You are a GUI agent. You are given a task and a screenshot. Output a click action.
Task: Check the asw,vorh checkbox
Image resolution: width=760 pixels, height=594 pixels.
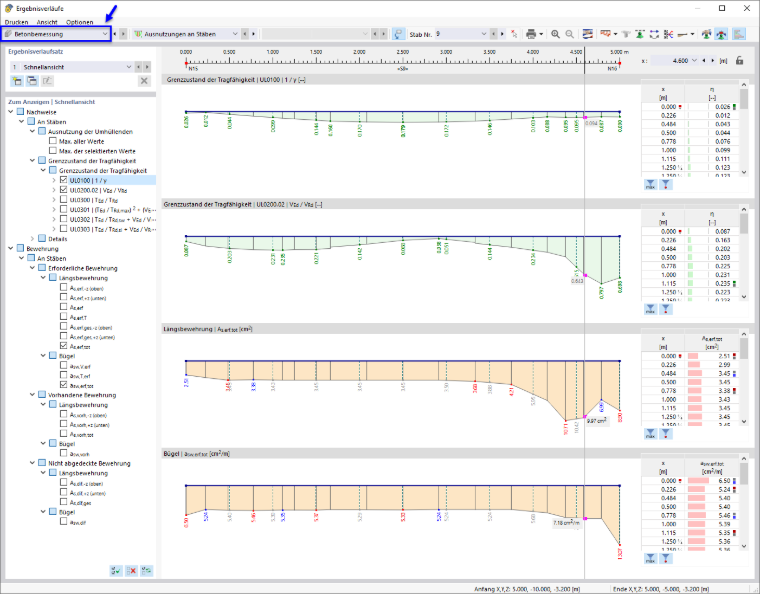point(63,453)
